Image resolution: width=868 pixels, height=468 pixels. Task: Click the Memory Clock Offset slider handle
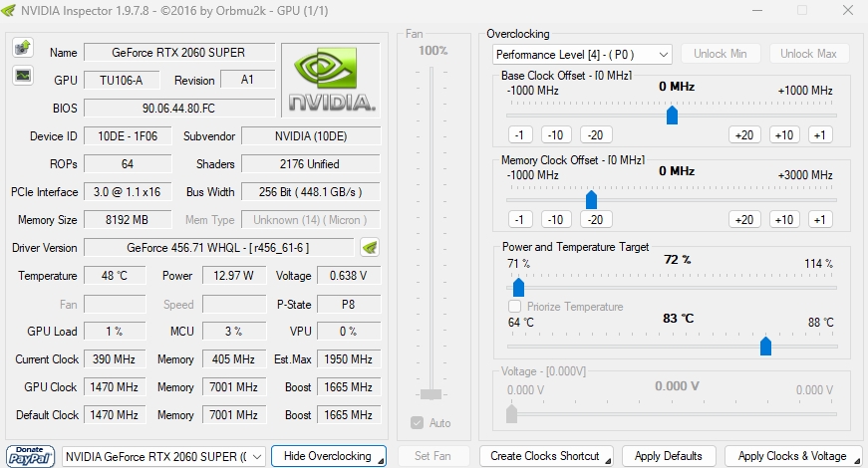(591, 200)
